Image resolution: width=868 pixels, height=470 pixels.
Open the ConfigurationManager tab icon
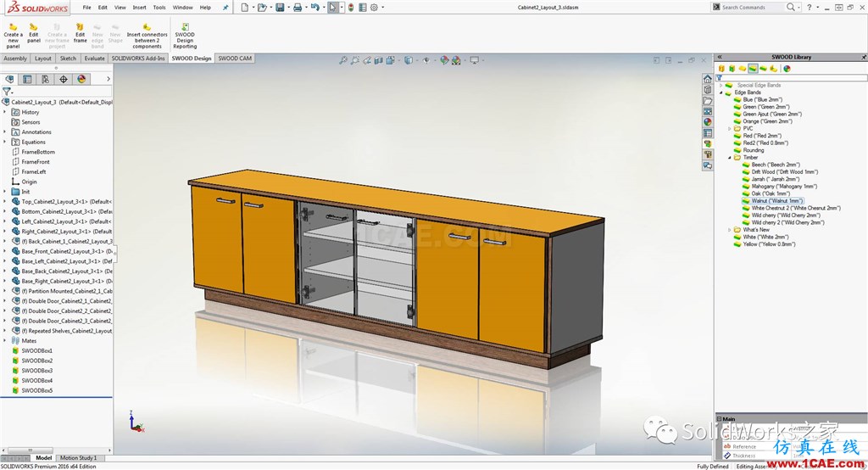click(46, 79)
